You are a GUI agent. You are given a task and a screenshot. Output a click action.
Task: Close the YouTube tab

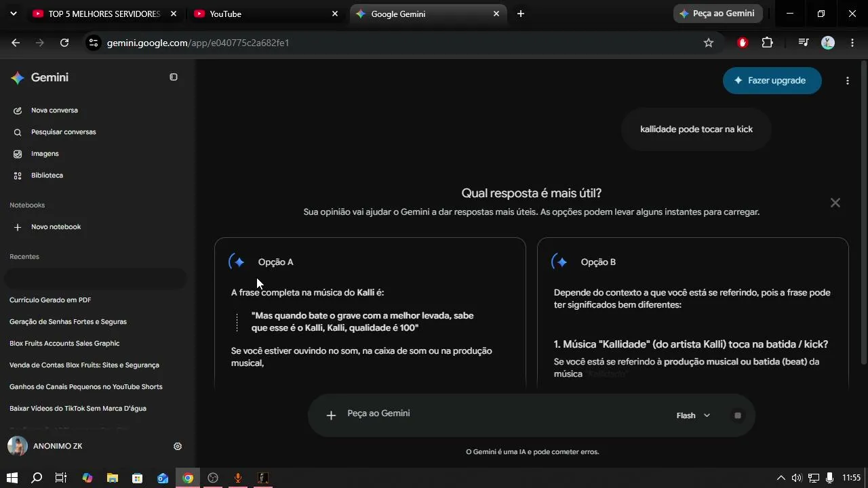[x=335, y=14]
